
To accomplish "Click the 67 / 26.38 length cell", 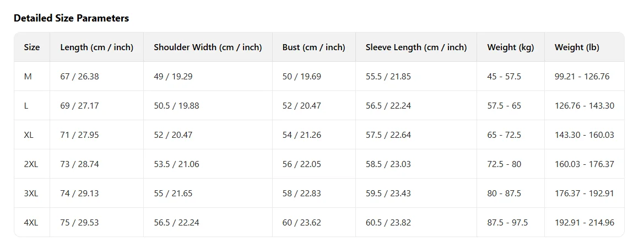I will click(79, 77).
